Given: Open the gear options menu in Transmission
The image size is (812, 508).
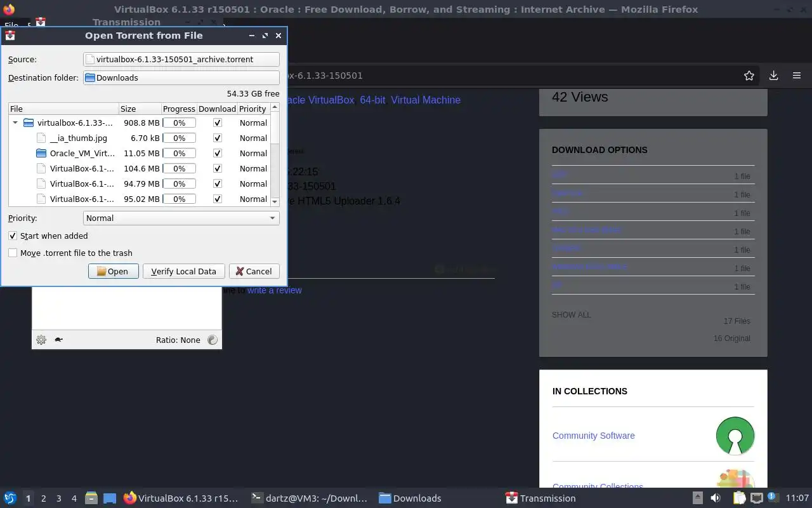Looking at the screenshot, I should coord(41,340).
